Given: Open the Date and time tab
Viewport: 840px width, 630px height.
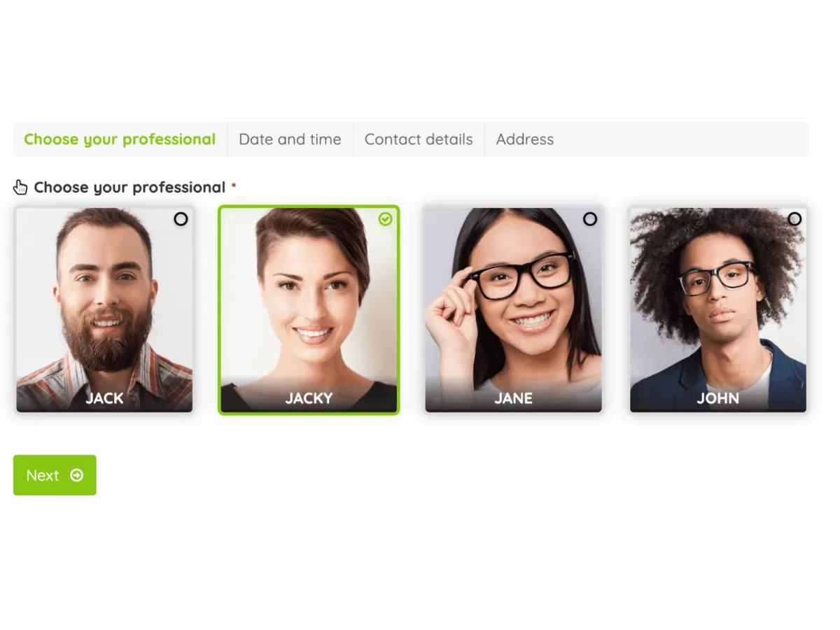Looking at the screenshot, I should click(x=290, y=139).
